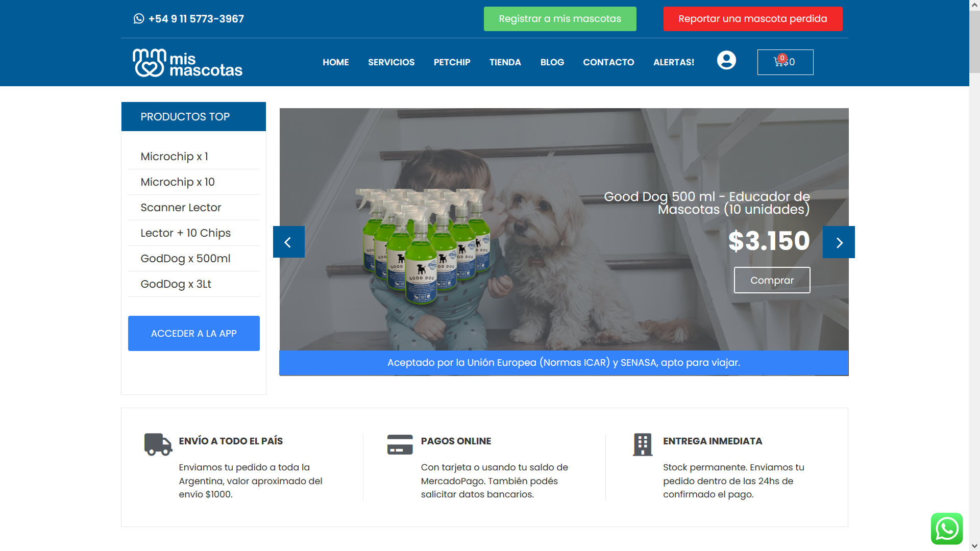Screen dimensions: 980x551
Task: Click the WhatsApp phone number icon
Action: tap(139, 19)
